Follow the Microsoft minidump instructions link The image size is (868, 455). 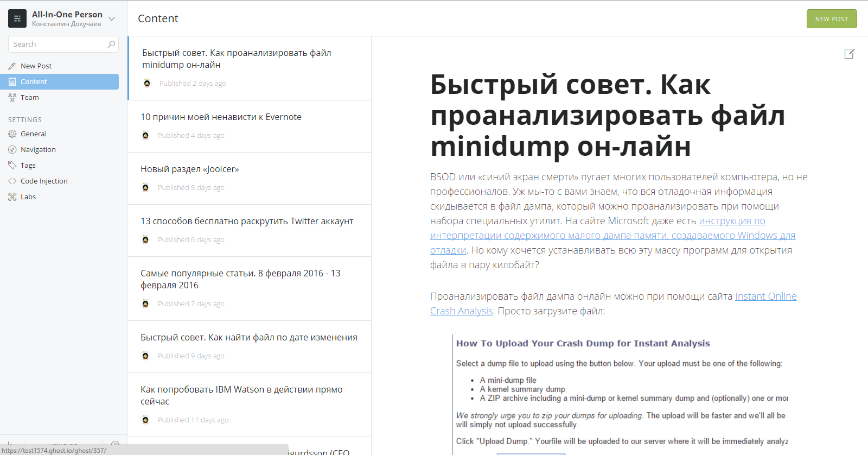click(612, 236)
